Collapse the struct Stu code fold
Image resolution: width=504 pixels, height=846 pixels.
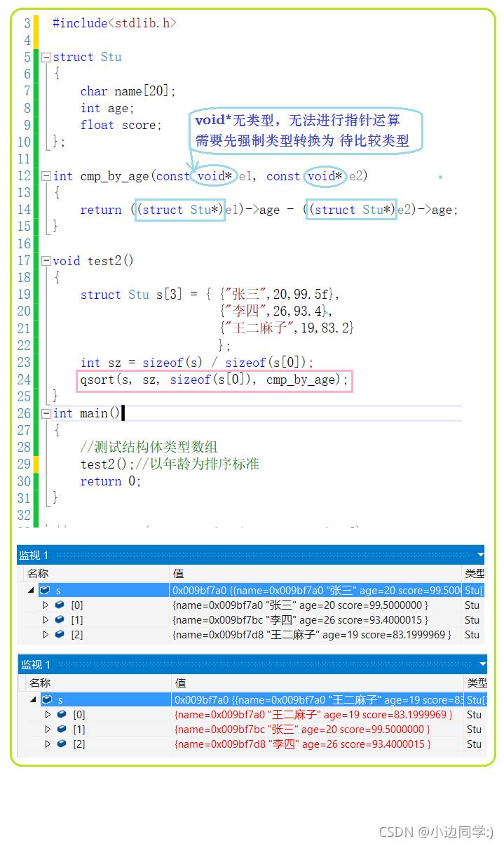[x=46, y=58]
